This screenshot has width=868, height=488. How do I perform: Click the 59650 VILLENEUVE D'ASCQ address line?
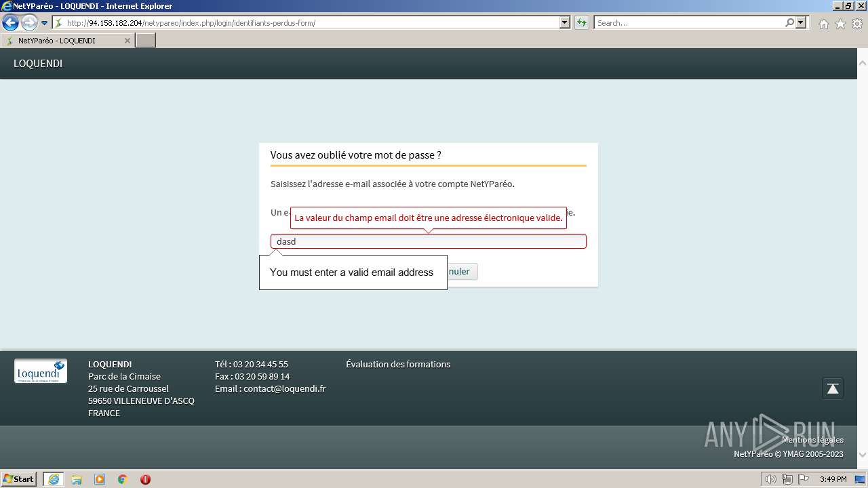[141, 401]
